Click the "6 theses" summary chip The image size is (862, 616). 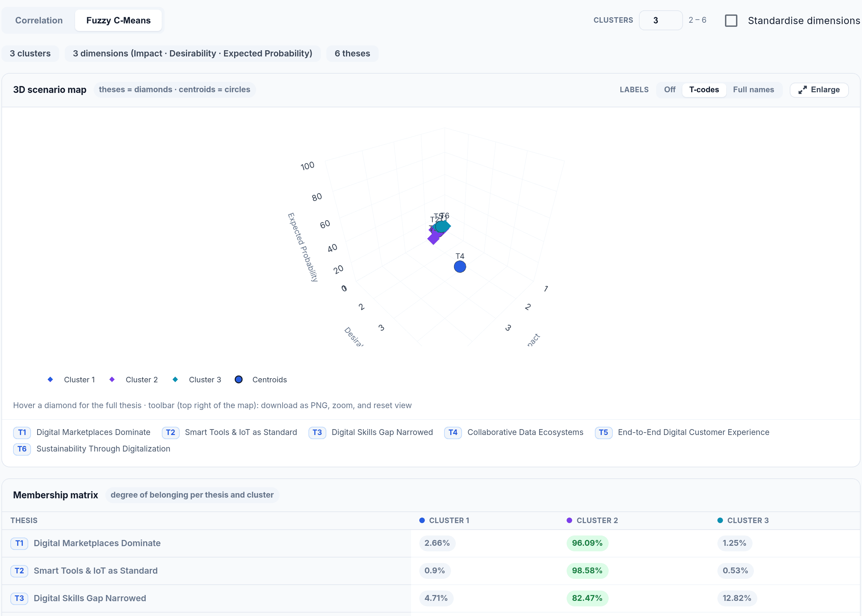click(x=353, y=53)
